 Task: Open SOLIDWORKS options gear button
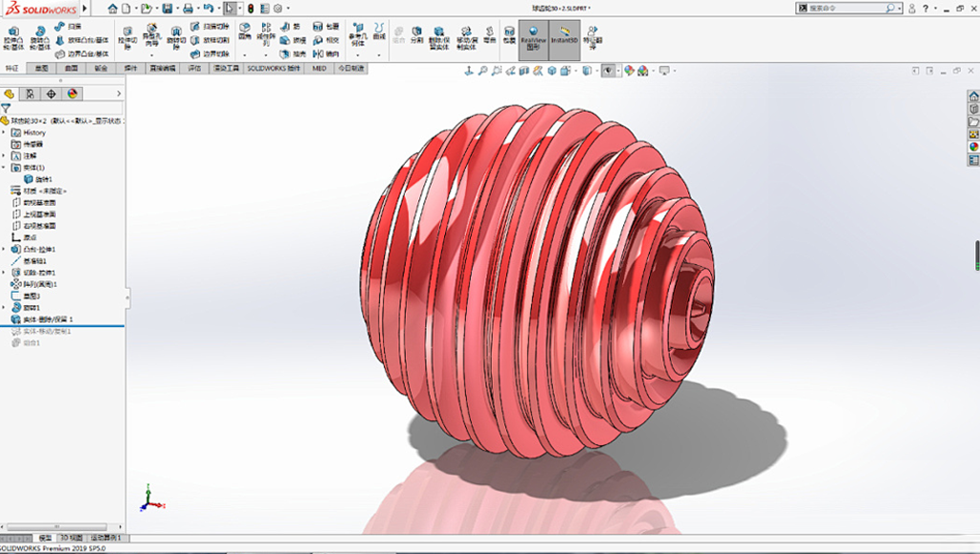coord(278,9)
